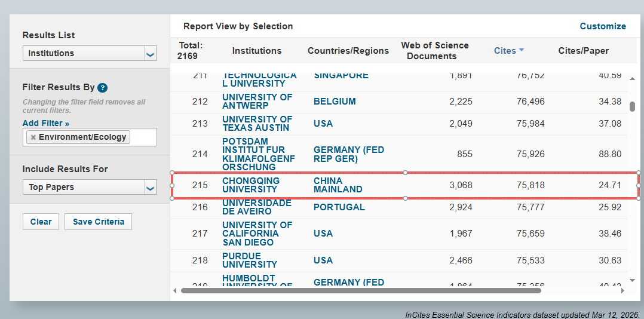644x319 pixels.
Task: Open the Chongqing University institution link
Action: pyautogui.click(x=251, y=185)
